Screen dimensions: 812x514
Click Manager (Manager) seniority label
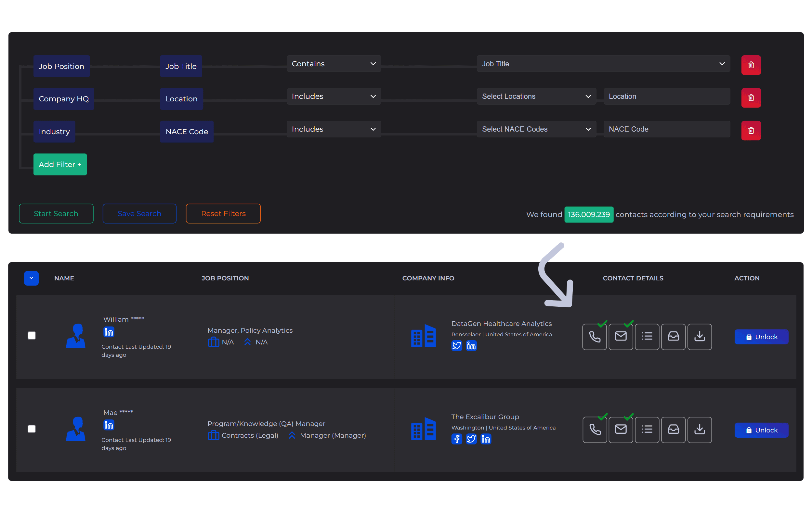coord(333,435)
